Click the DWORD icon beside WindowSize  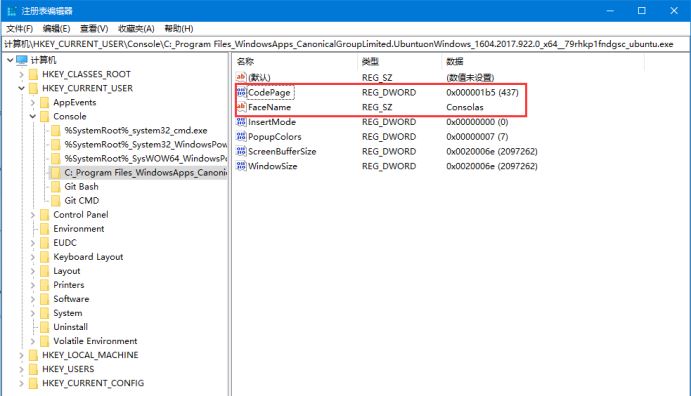pos(241,166)
